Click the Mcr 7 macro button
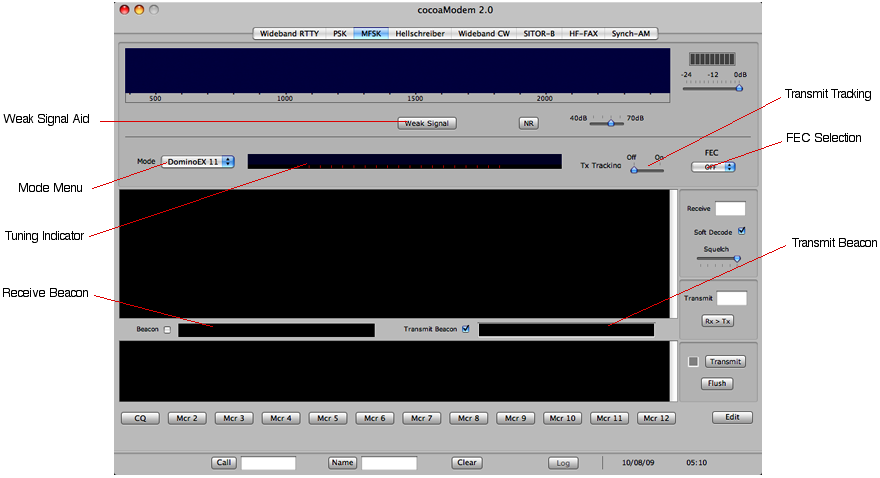This screenshot has height=478, width=880. [421, 419]
